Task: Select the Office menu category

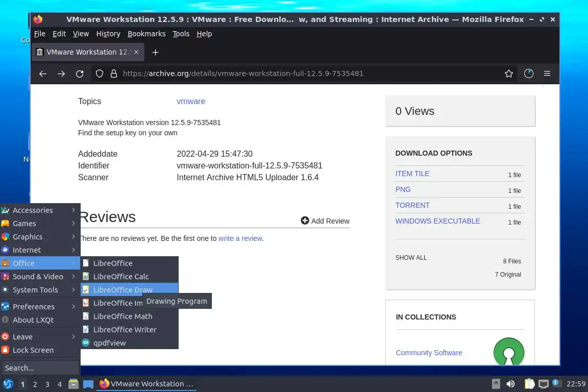Action: point(40,263)
